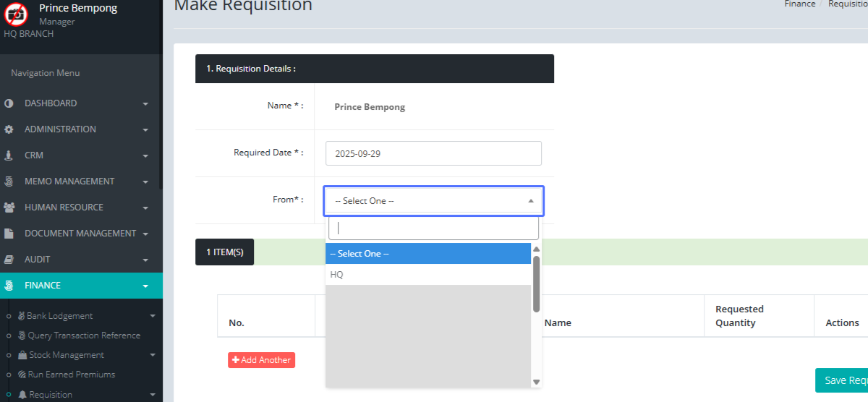868x402 pixels.
Task: Open Query Transaction Reference page
Action: click(x=83, y=335)
